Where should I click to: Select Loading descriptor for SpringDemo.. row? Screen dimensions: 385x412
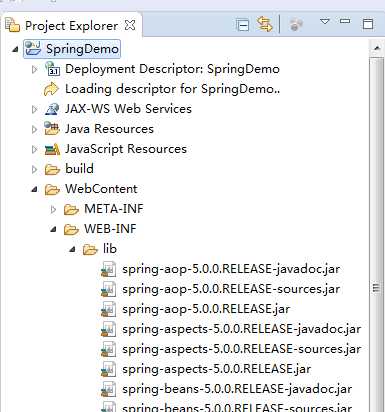(x=172, y=89)
